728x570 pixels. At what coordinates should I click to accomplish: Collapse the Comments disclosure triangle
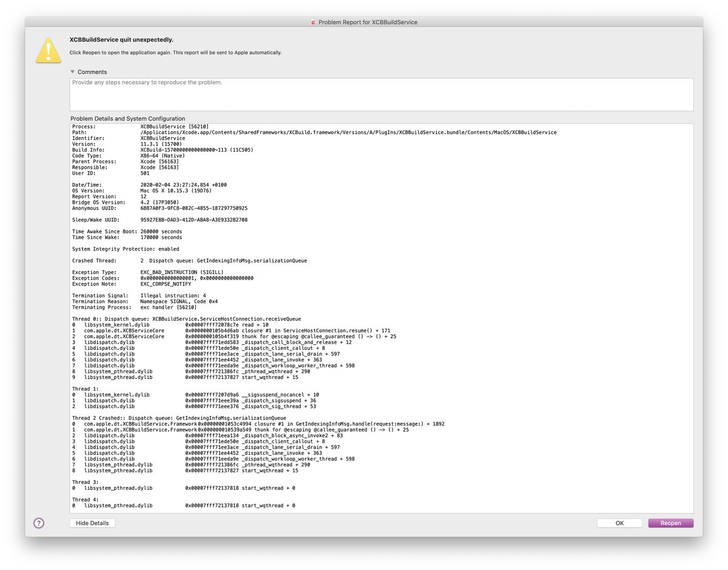point(73,72)
